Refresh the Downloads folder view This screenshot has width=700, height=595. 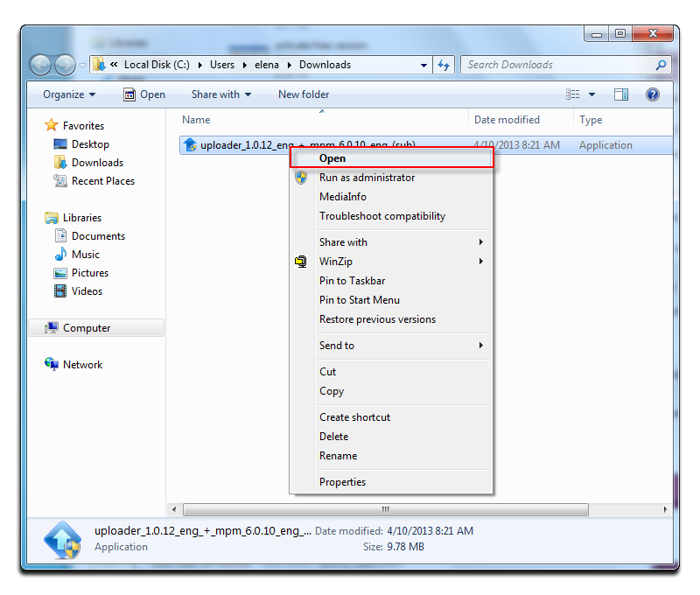pyautogui.click(x=444, y=65)
